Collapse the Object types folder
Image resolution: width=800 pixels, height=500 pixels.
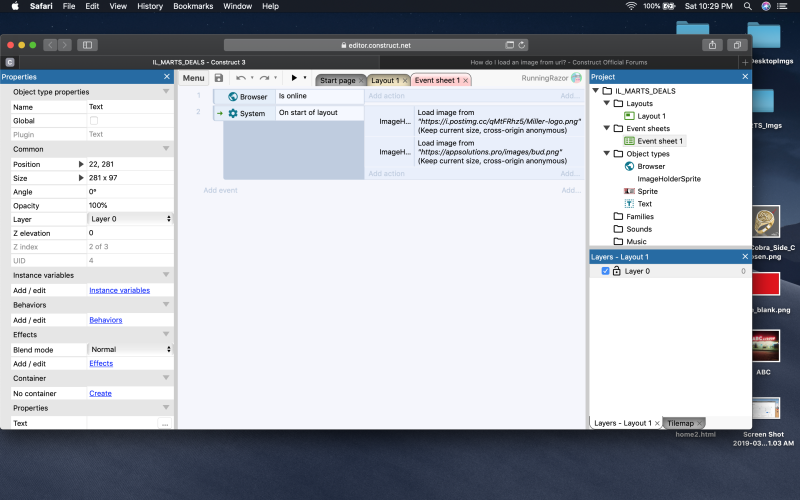pyautogui.click(x=607, y=153)
